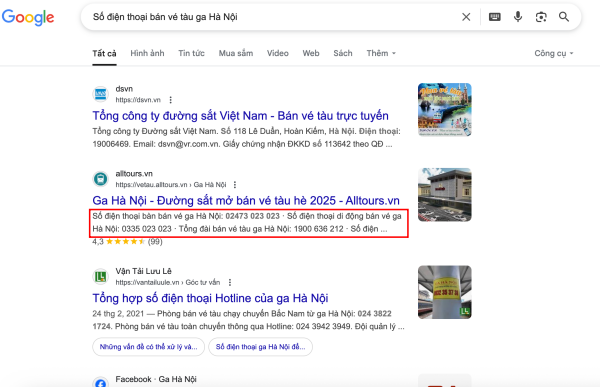Viewport: 600px width, 387px height.
Task: Click the vetau.alltours.vn breadcrumb URL
Action: (x=171, y=185)
